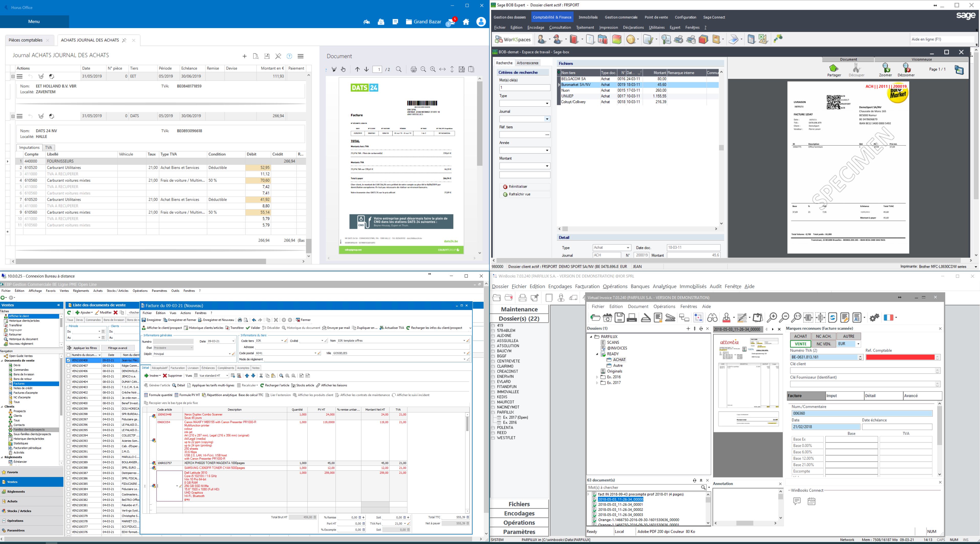This screenshot has height=544, width=980.
Task: Click the scanner icon in Virtual Invoice toolbar
Action: click(x=645, y=317)
